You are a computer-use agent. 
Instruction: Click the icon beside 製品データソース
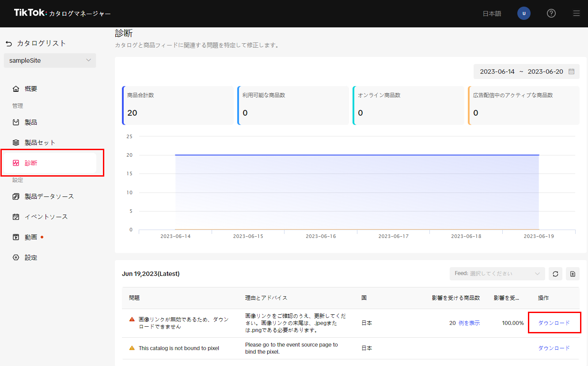(x=16, y=196)
